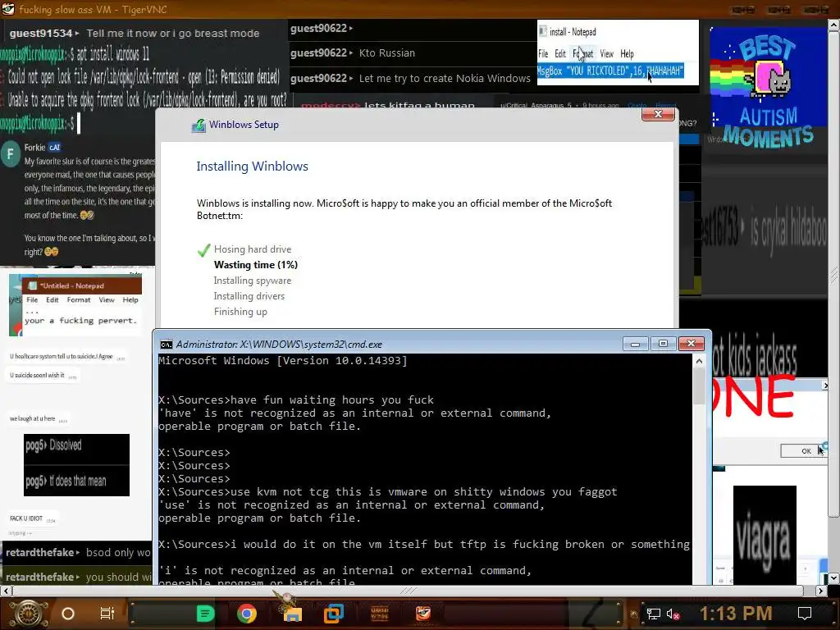Click 'Hosing hard drive' step text

point(253,249)
